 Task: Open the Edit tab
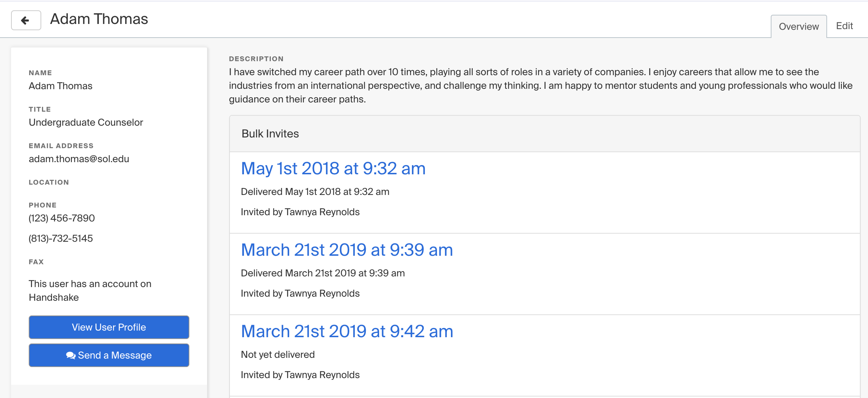[x=844, y=26]
